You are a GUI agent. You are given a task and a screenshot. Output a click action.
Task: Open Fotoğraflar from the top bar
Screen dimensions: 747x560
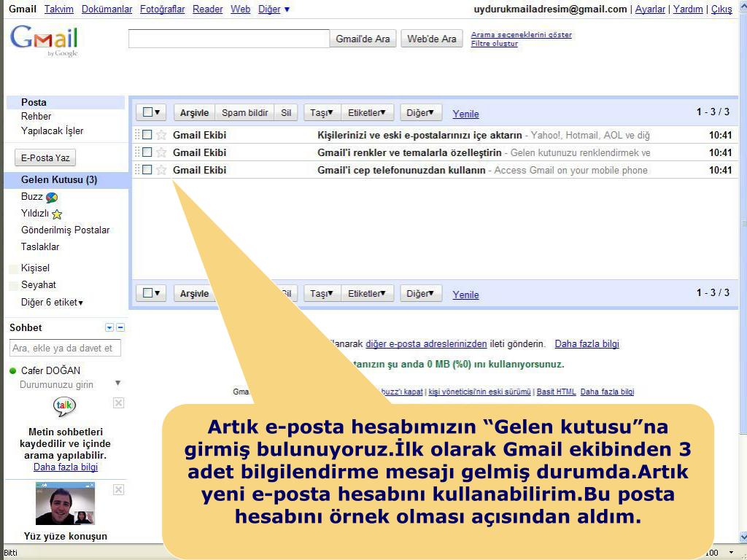click(x=162, y=9)
